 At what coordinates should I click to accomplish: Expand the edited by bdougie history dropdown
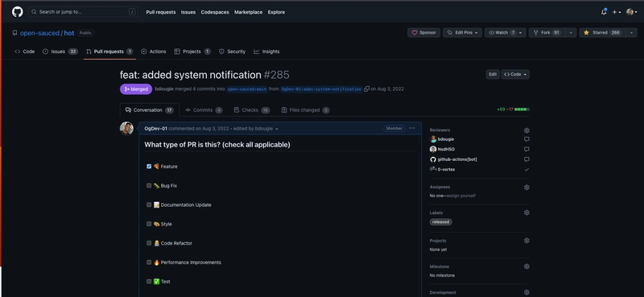(x=256, y=129)
